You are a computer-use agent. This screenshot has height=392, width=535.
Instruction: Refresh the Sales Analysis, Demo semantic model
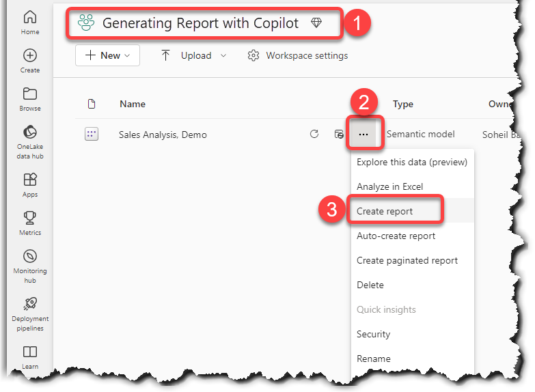coord(314,135)
